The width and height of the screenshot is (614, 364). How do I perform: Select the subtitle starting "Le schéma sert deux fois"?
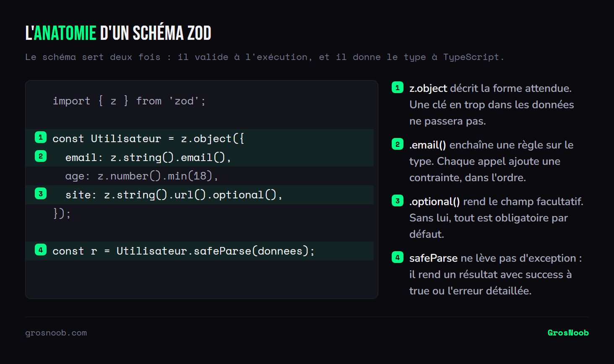pyautogui.click(x=265, y=57)
